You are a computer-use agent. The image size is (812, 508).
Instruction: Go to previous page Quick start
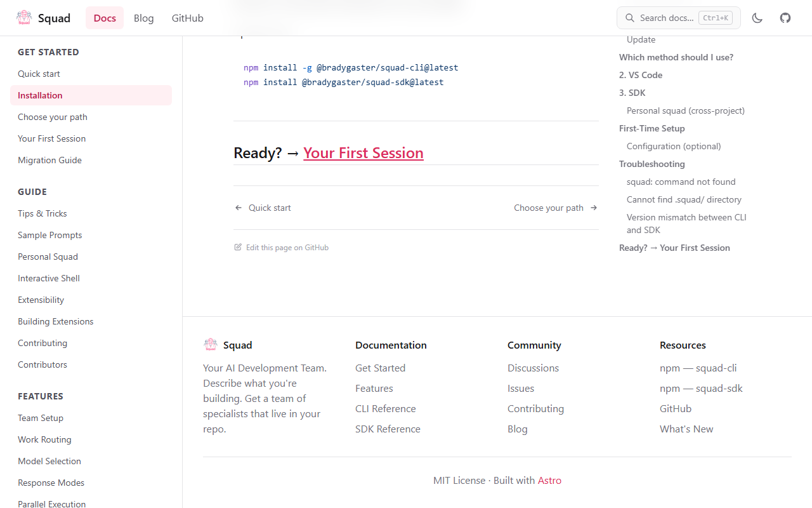263,208
